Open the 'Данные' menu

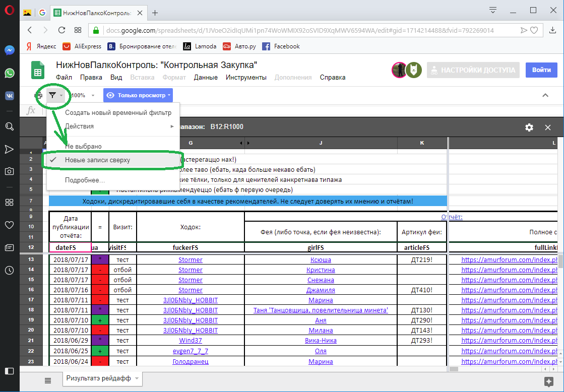[206, 77]
